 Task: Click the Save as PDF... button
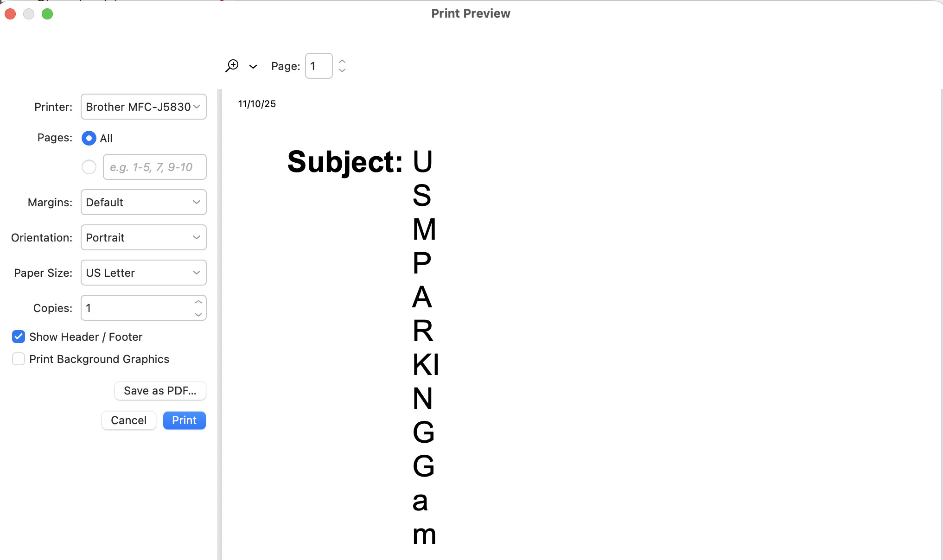pos(160,391)
